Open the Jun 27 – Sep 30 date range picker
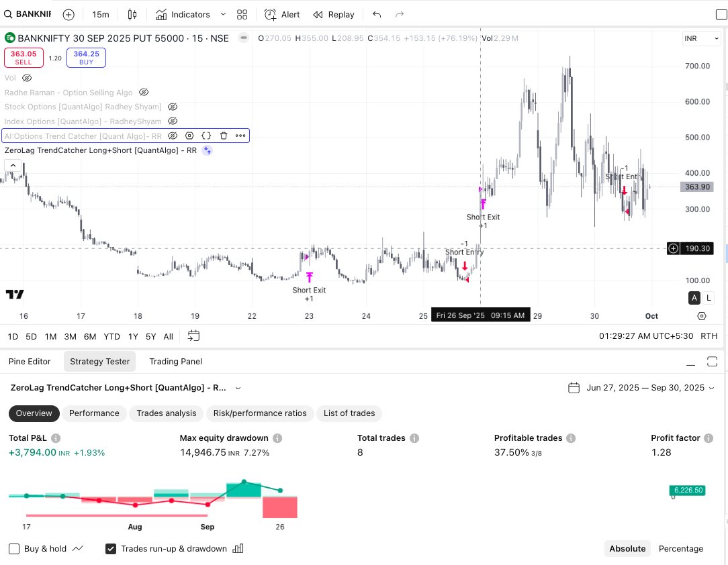The width and height of the screenshot is (728, 565). (x=641, y=388)
